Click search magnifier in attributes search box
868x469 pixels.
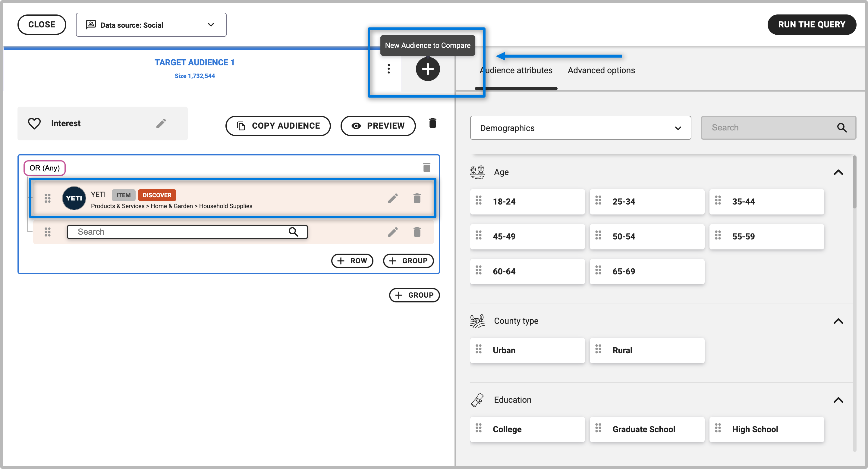coord(841,128)
